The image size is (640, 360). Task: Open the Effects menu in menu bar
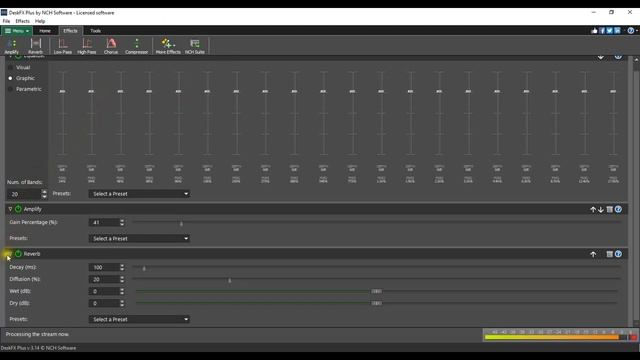[x=22, y=21]
